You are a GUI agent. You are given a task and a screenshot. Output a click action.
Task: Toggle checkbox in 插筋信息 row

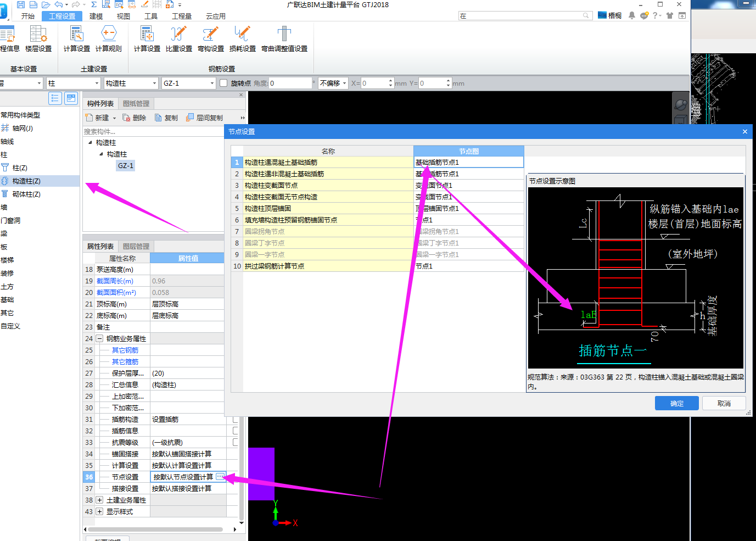pyautogui.click(x=235, y=431)
